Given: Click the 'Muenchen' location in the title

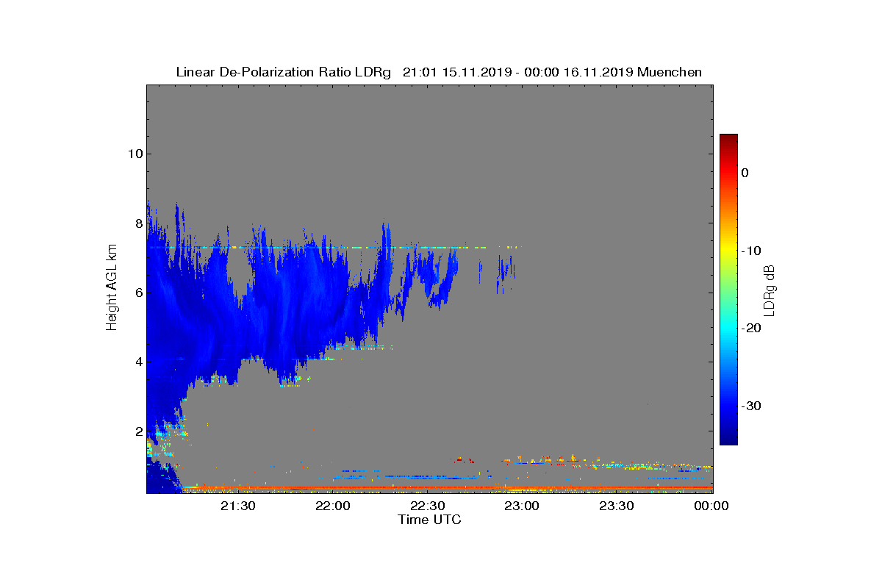Looking at the screenshot, I should coord(670,72).
